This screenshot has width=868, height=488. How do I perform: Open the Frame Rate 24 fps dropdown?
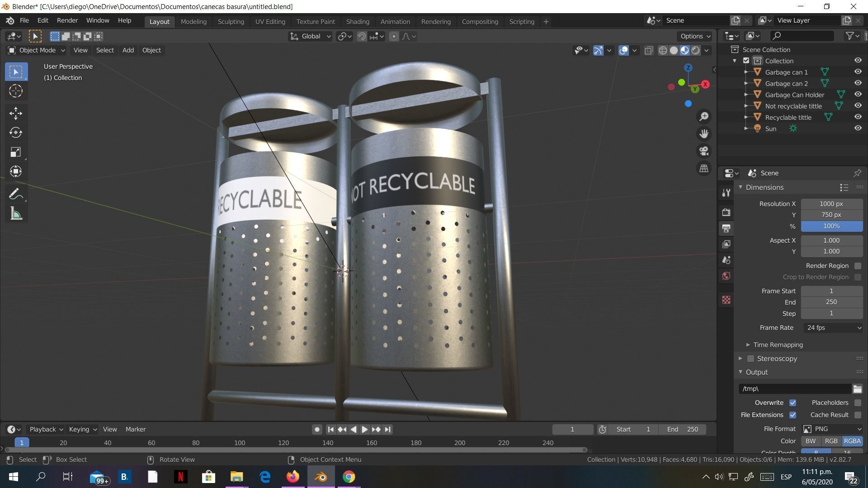[832, 328]
